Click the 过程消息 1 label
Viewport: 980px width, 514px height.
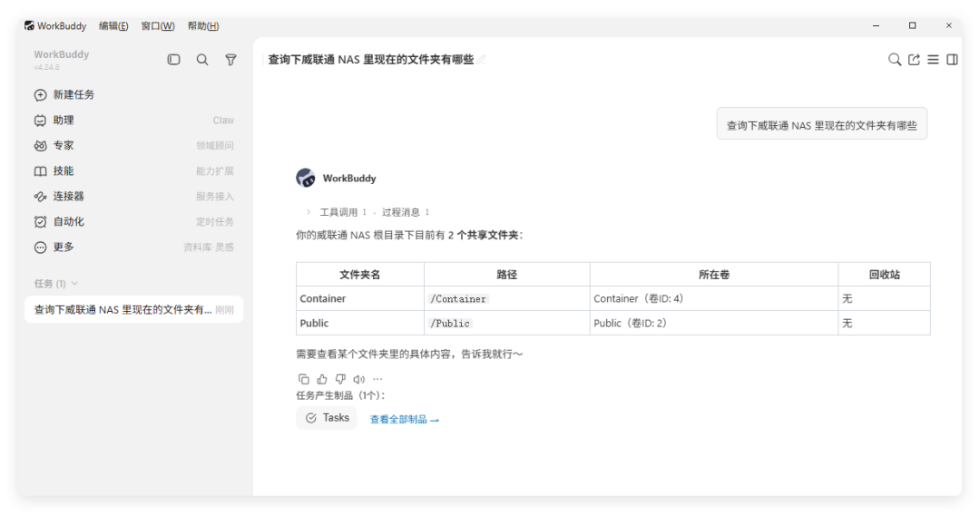click(x=405, y=212)
